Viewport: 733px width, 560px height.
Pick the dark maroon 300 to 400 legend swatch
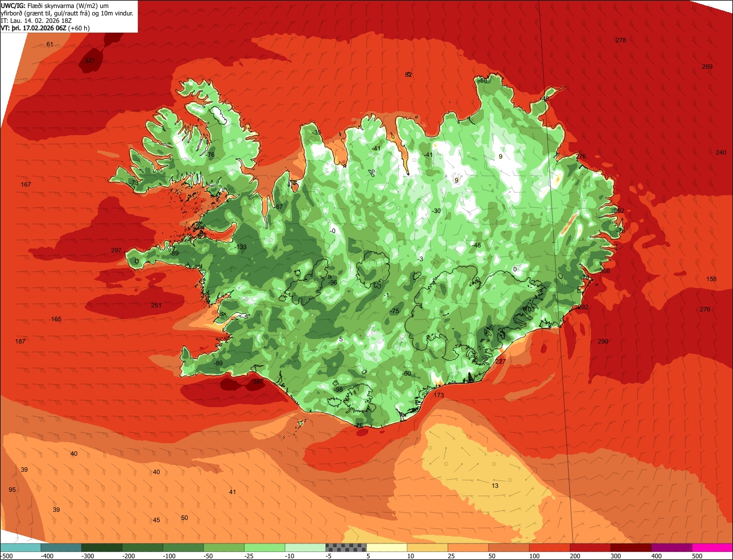tap(631, 547)
